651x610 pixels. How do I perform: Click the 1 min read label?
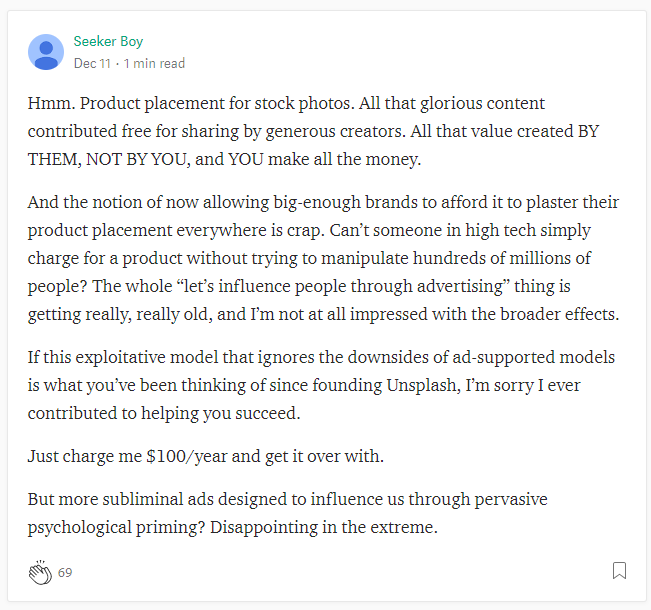(x=154, y=63)
